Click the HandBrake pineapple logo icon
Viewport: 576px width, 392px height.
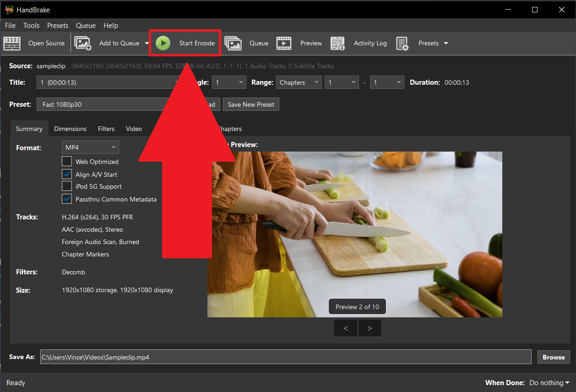click(9, 9)
